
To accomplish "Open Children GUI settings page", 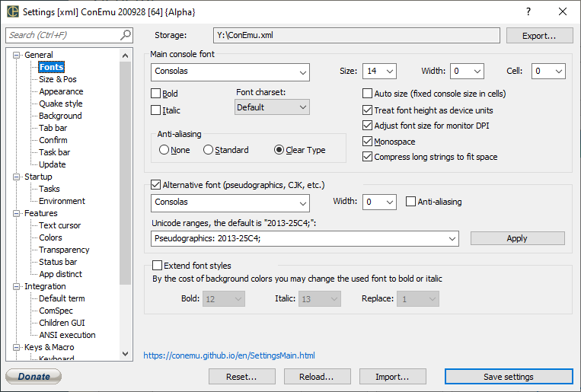I will coord(62,323).
